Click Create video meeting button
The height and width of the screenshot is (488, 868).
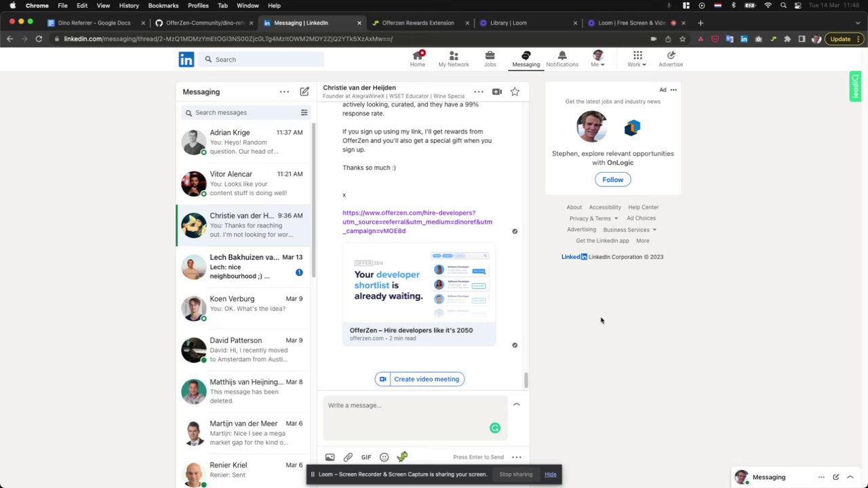coord(420,379)
